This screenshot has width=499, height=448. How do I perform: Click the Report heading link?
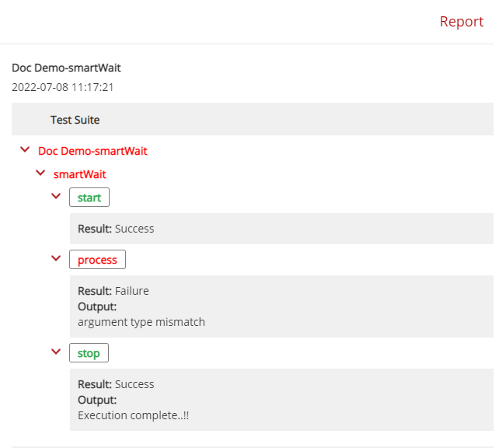pyautogui.click(x=462, y=22)
